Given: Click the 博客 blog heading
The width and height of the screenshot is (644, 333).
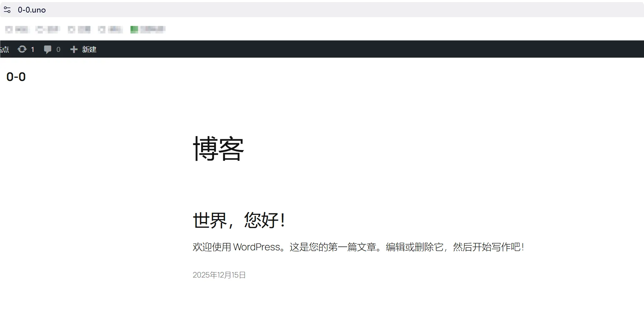Looking at the screenshot, I should coord(218,149).
